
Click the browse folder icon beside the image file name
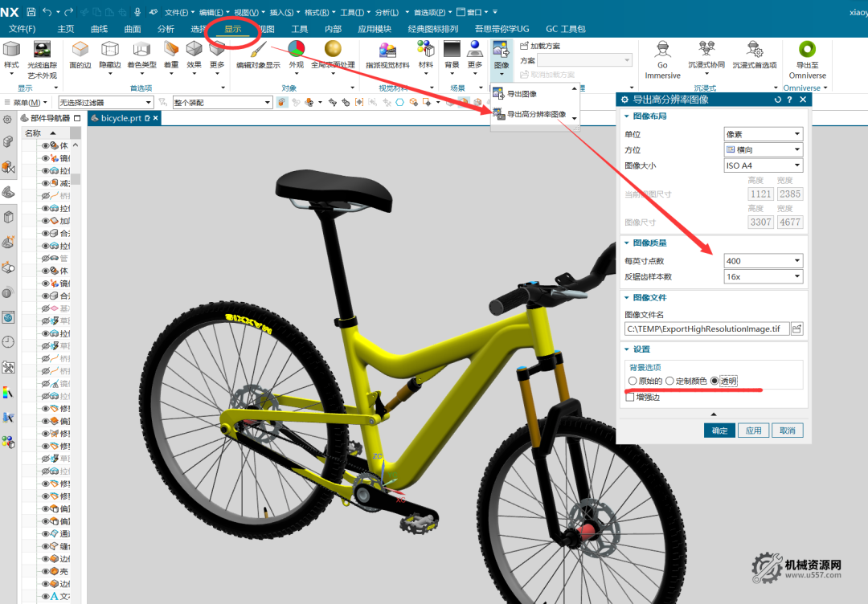click(796, 329)
